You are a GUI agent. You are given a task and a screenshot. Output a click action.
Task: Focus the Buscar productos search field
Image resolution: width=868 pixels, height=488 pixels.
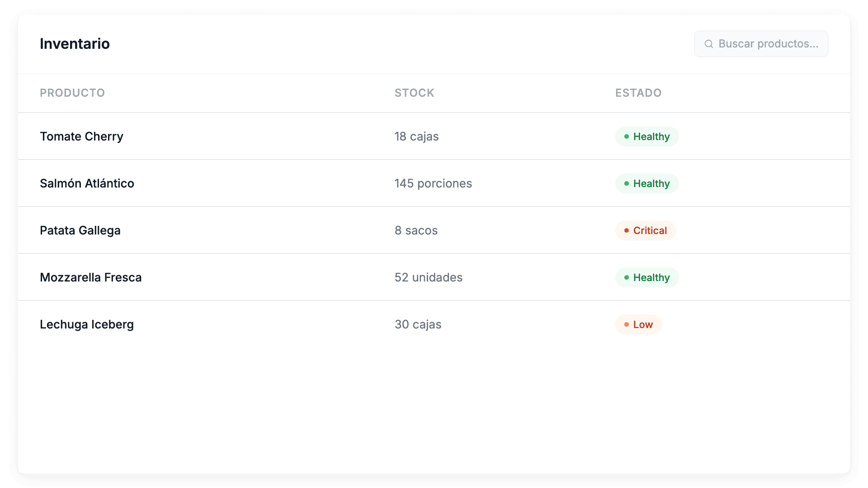768,44
